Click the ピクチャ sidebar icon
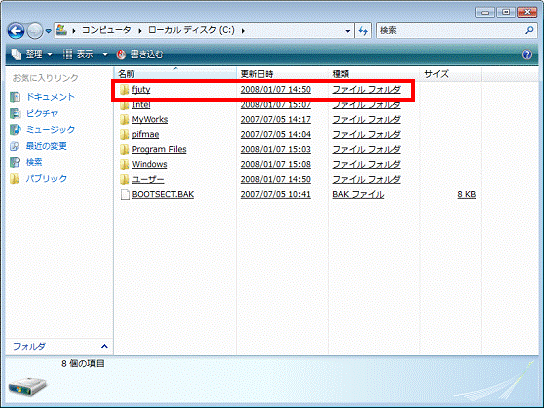The height and width of the screenshot is (408, 544). click(x=15, y=113)
